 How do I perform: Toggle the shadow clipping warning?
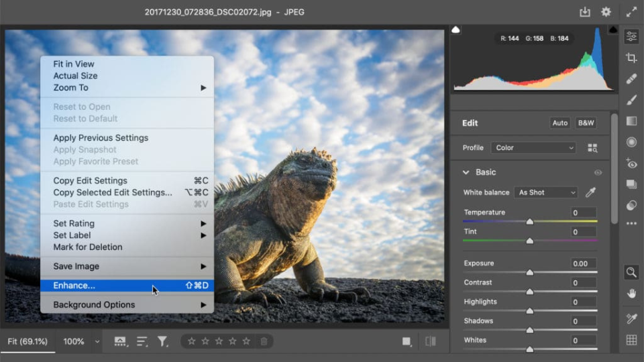[x=456, y=30]
